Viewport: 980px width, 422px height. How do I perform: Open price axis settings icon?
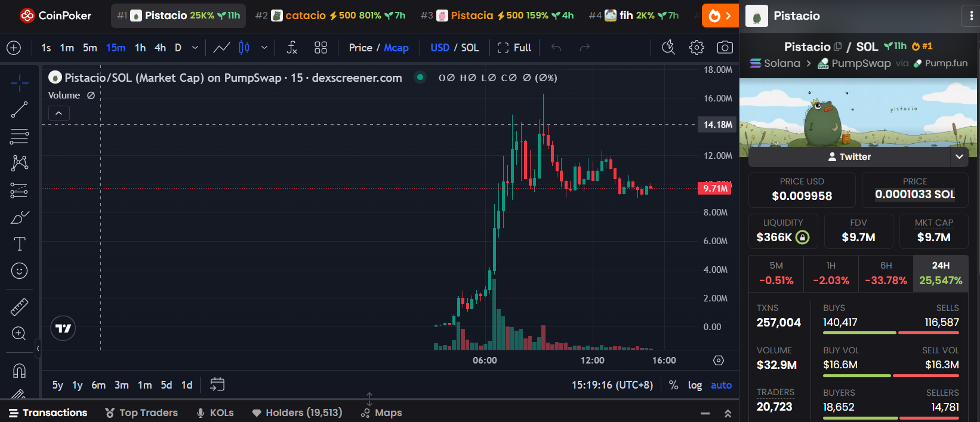point(719,360)
